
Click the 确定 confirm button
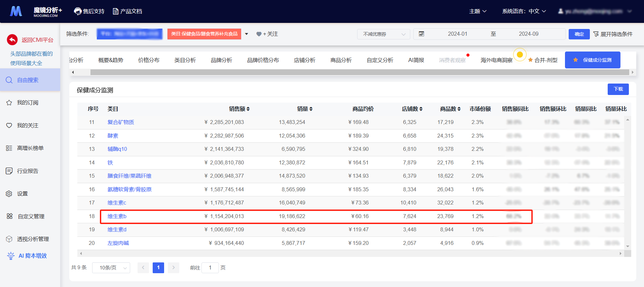click(579, 34)
